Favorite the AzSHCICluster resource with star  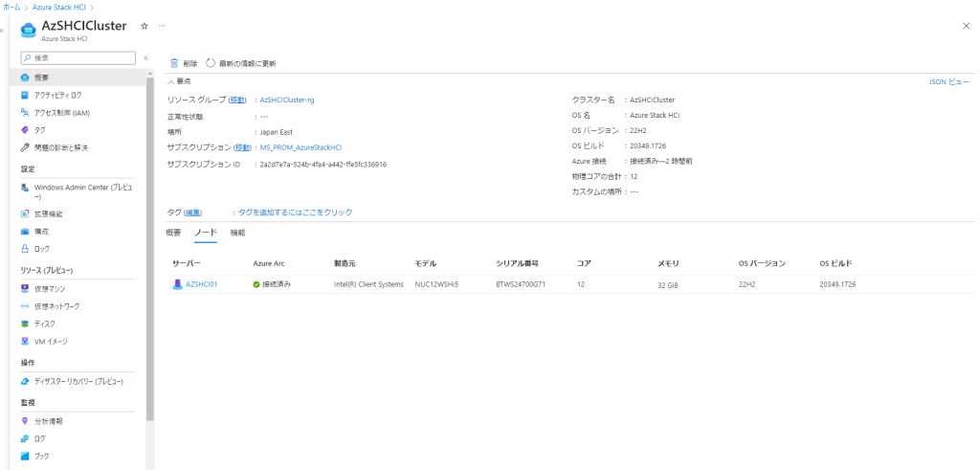[145, 26]
